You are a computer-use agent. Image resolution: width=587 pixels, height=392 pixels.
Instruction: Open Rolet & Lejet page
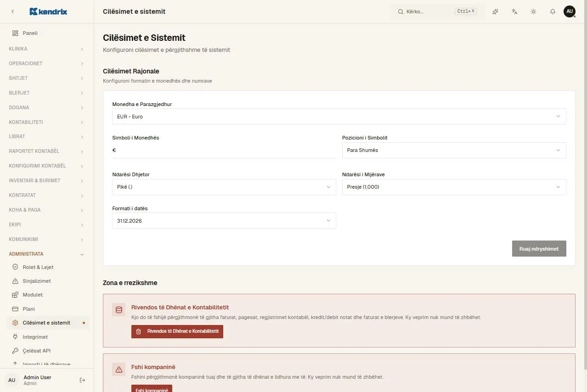[49, 267]
